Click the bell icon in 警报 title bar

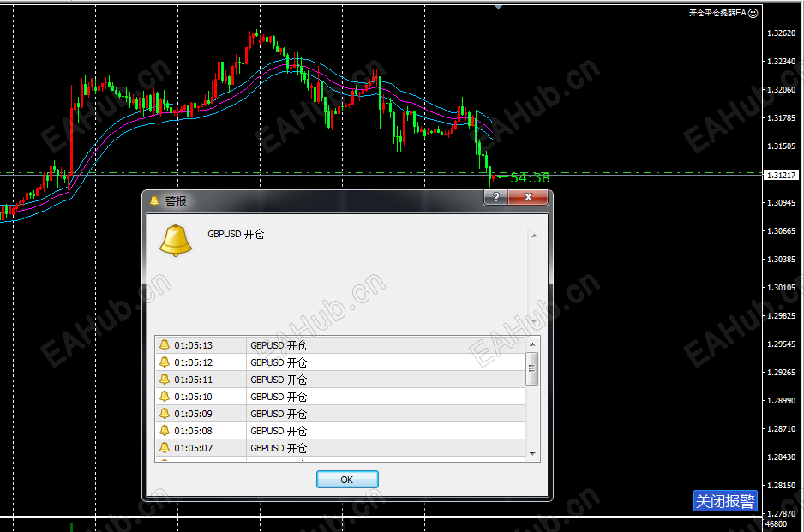click(x=154, y=200)
